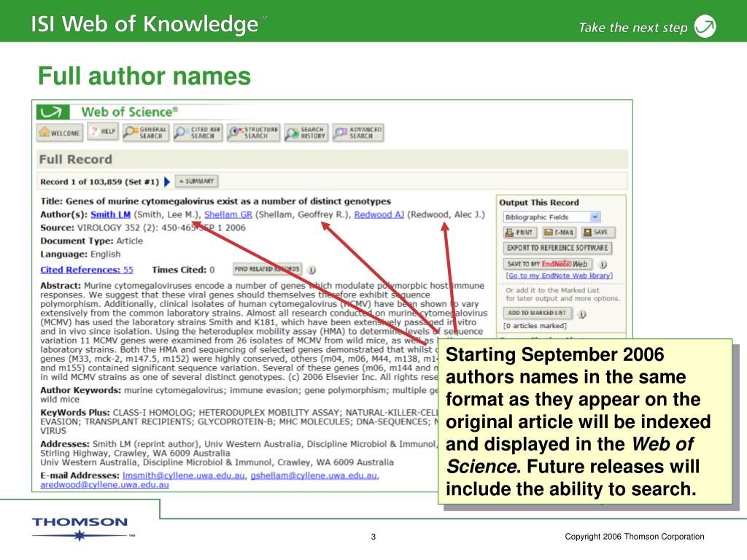Screen dimensions: 747x560
Task: View Search History
Action: point(306,133)
